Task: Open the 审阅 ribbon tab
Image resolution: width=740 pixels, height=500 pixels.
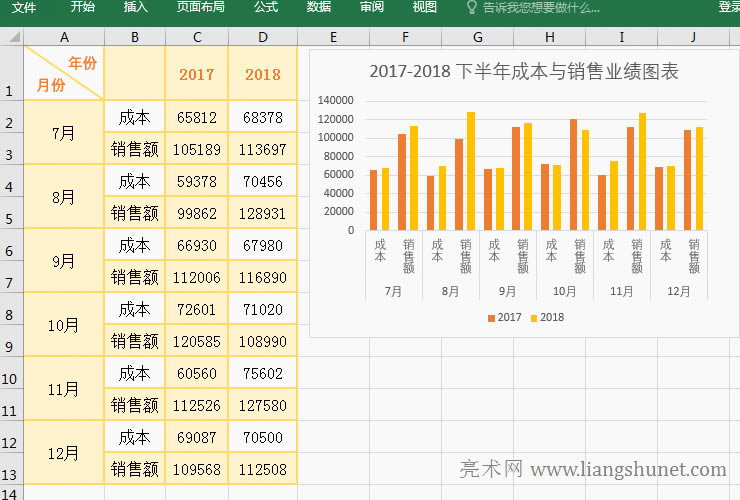Action: pos(372,7)
